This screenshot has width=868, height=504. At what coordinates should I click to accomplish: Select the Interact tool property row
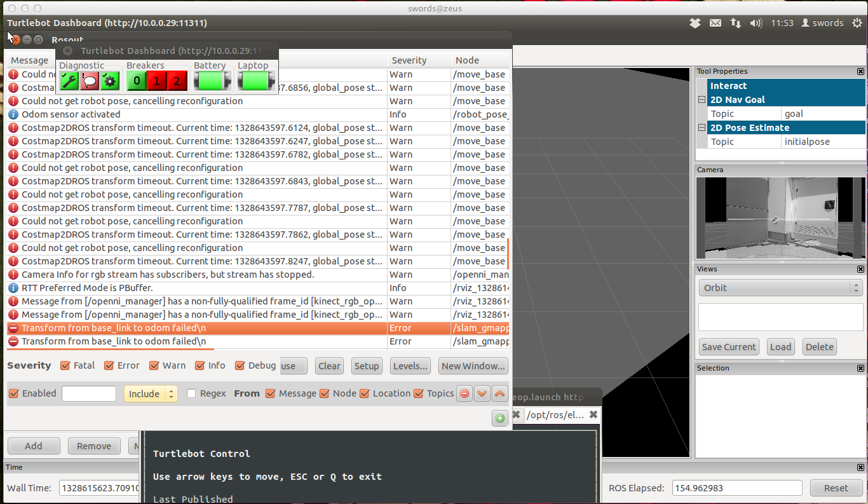click(786, 86)
